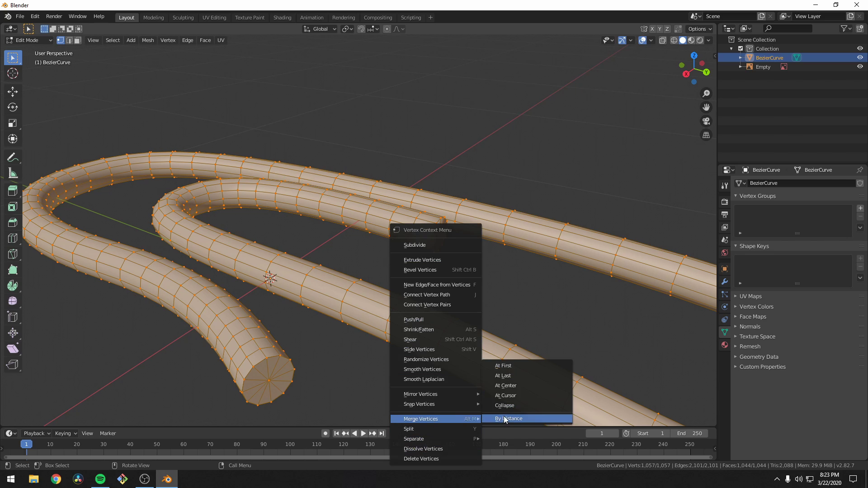Screen dimensions: 868x488
Task: Toggle proportional editing in the header
Action: (x=387, y=28)
